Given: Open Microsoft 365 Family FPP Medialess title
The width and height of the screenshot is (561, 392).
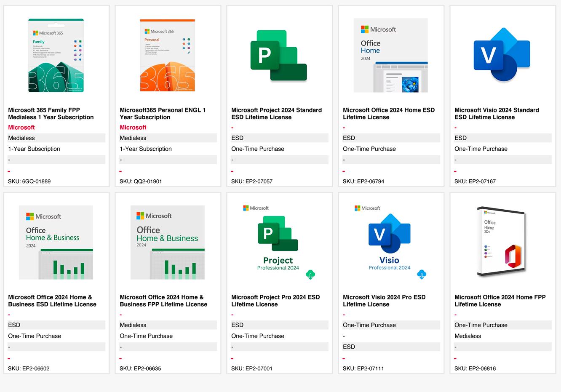Looking at the screenshot, I should 51,114.
